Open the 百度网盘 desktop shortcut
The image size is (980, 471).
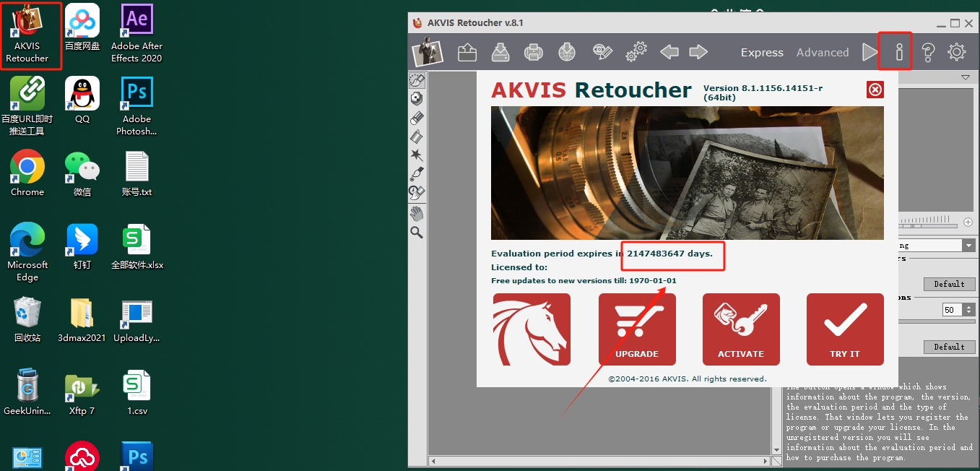[82, 29]
